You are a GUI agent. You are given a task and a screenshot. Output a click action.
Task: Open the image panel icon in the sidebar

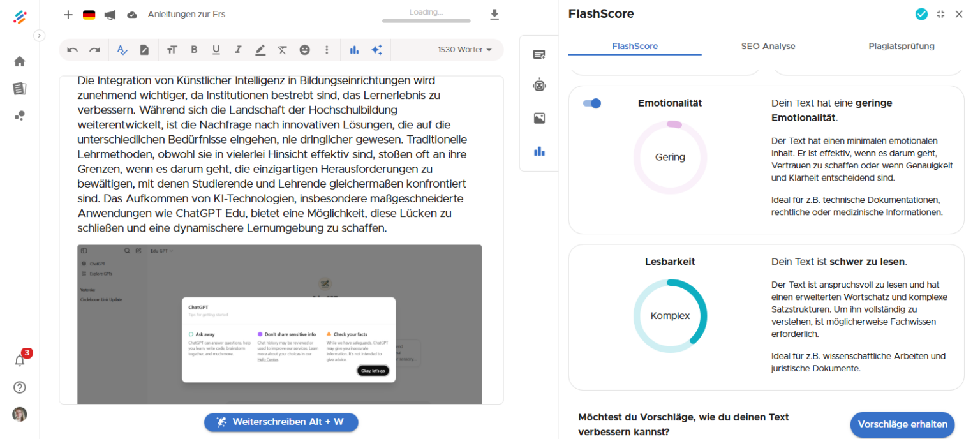(539, 118)
